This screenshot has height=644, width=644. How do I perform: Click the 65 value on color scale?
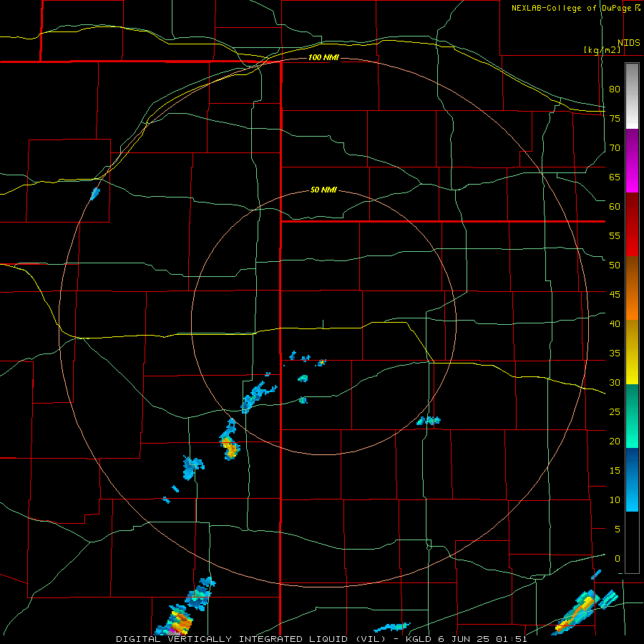pyautogui.click(x=615, y=177)
